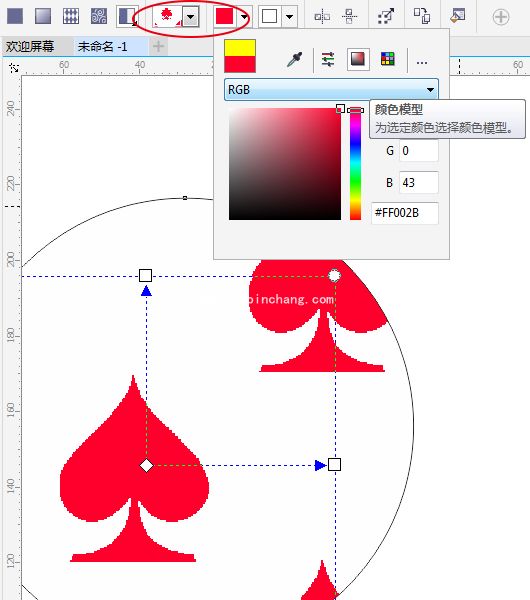
Task: Click the G value input field
Action: pyautogui.click(x=419, y=151)
